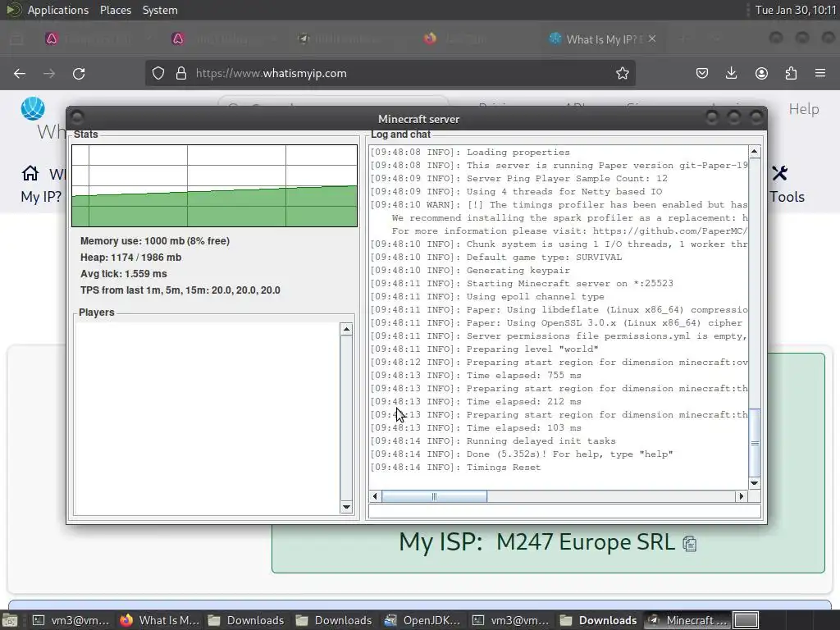Click the log's vertical scrollbar thumb
The image size is (840, 630).
click(755, 442)
